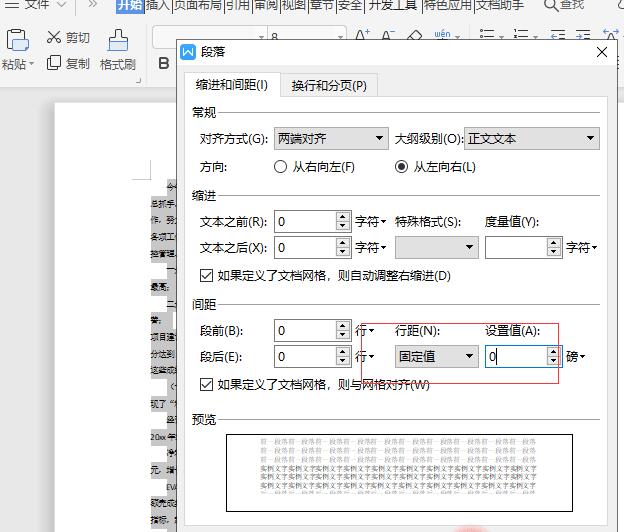Open the 文件 menu

point(37,5)
